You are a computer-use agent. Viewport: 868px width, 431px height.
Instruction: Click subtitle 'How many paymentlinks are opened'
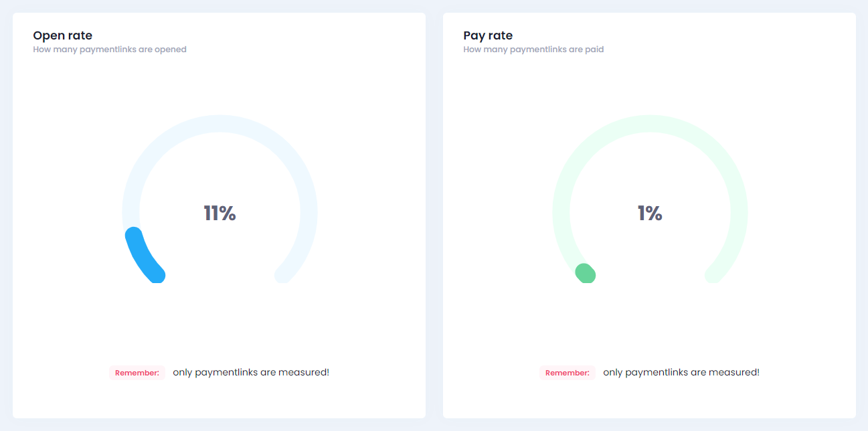(110, 50)
